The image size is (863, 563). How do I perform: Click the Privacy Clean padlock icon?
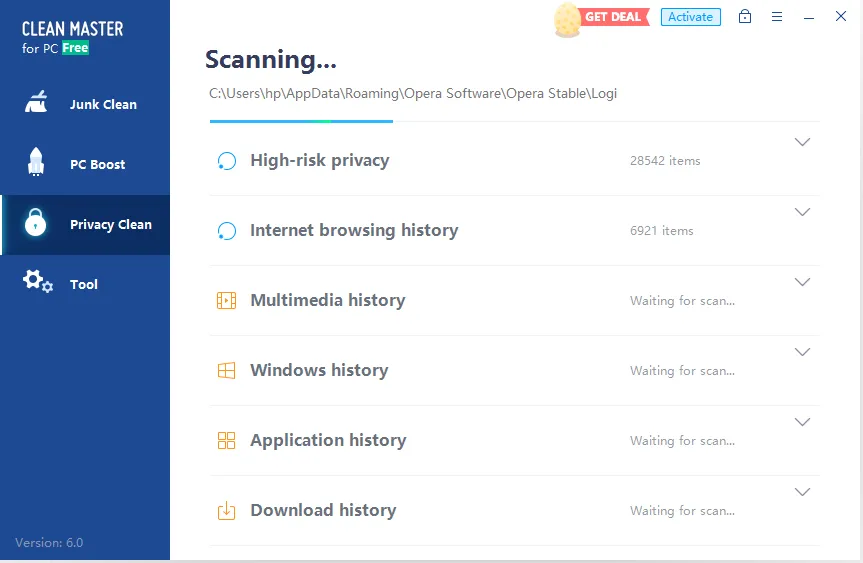(x=36, y=222)
